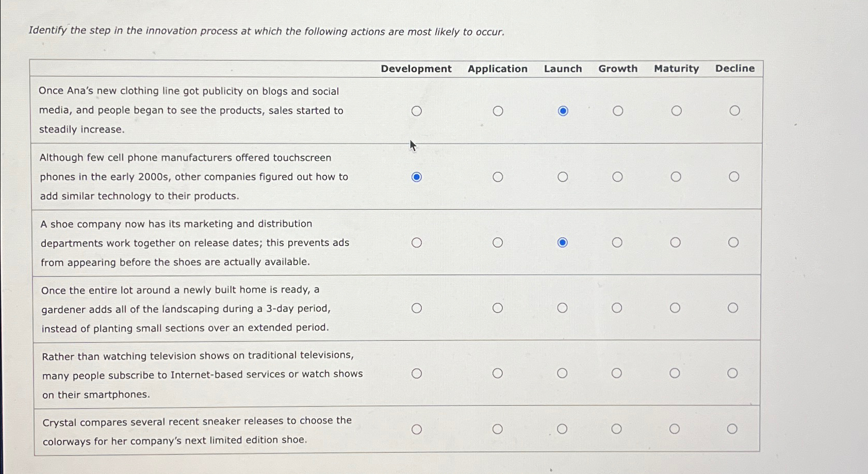Viewport: 868px width, 474px height.
Task: Click the selected Launch option in Ana's row
Action: pos(563,111)
